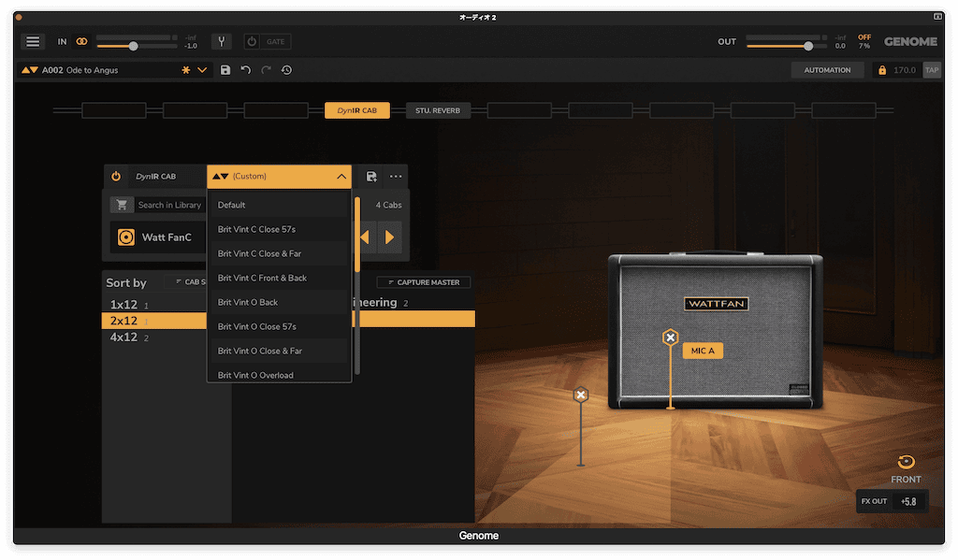
Task: Click the preset up/down arrows beside A002
Action: 29,70
